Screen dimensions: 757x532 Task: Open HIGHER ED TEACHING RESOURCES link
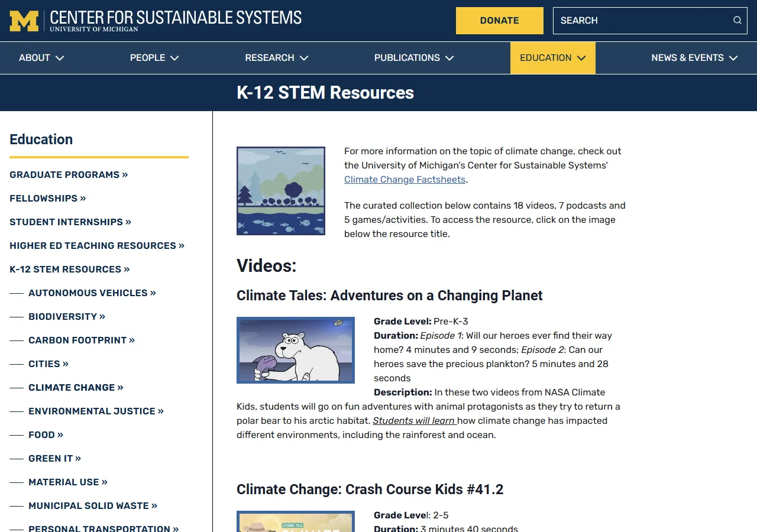(x=96, y=245)
